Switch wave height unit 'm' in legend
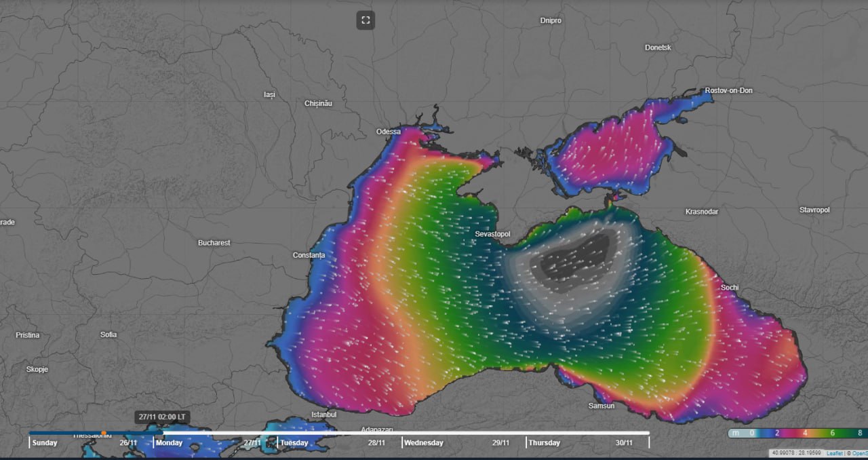The width and height of the screenshot is (868, 460). pos(736,433)
